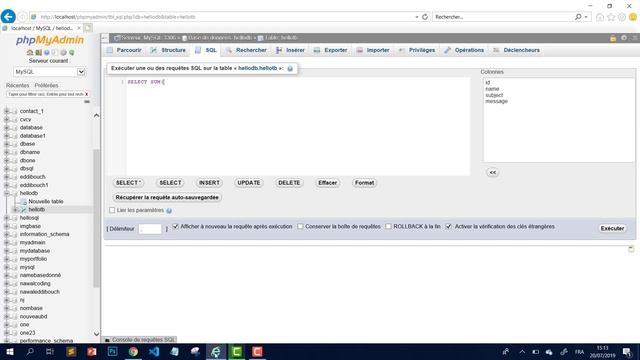
Task: Expand the hellotb table node
Action: point(15,209)
